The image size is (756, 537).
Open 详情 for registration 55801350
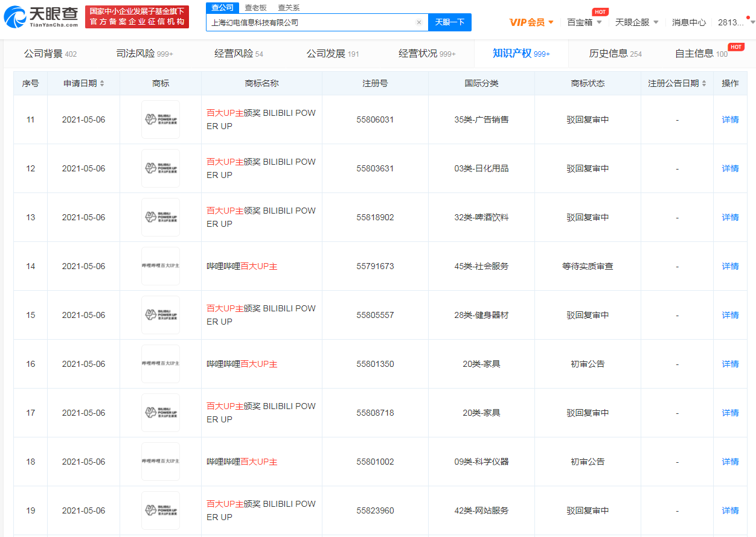pyautogui.click(x=730, y=364)
